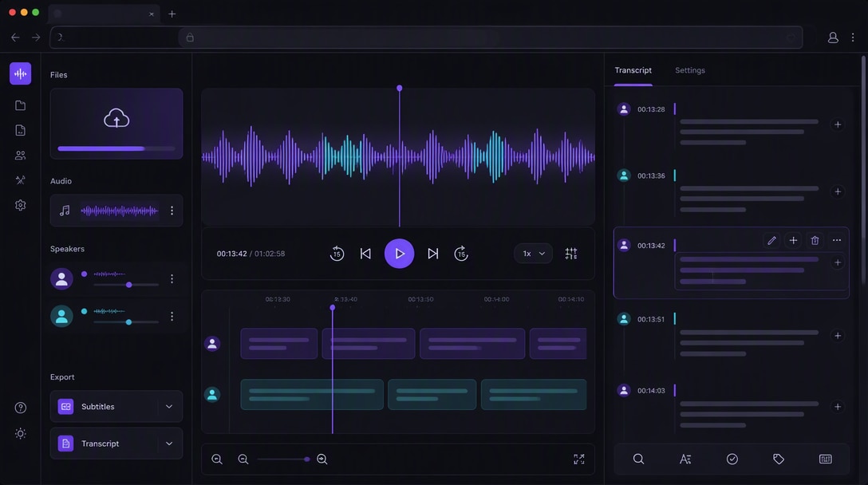The width and height of the screenshot is (868, 485).
Task: Open the tag icon in transcript toolbar
Action: coord(779,459)
